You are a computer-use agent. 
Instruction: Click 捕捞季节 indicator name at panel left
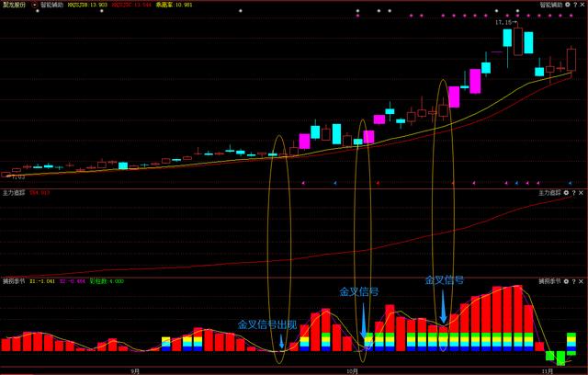click(14, 281)
